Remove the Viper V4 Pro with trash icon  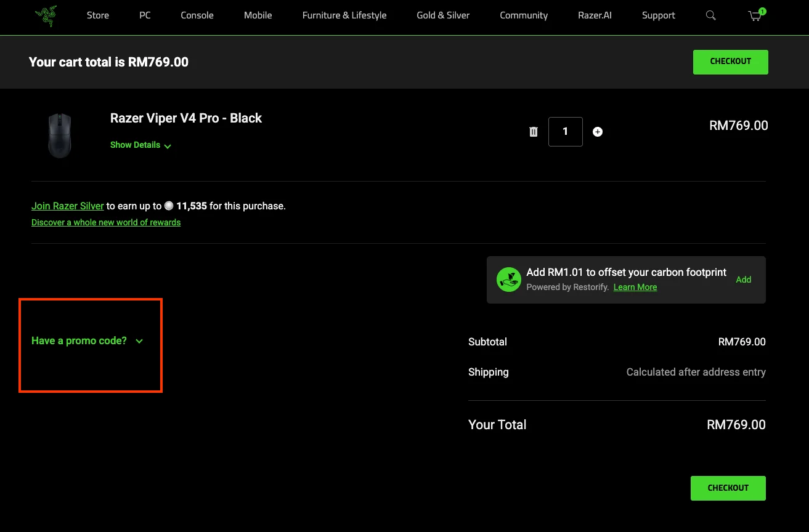coord(533,131)
